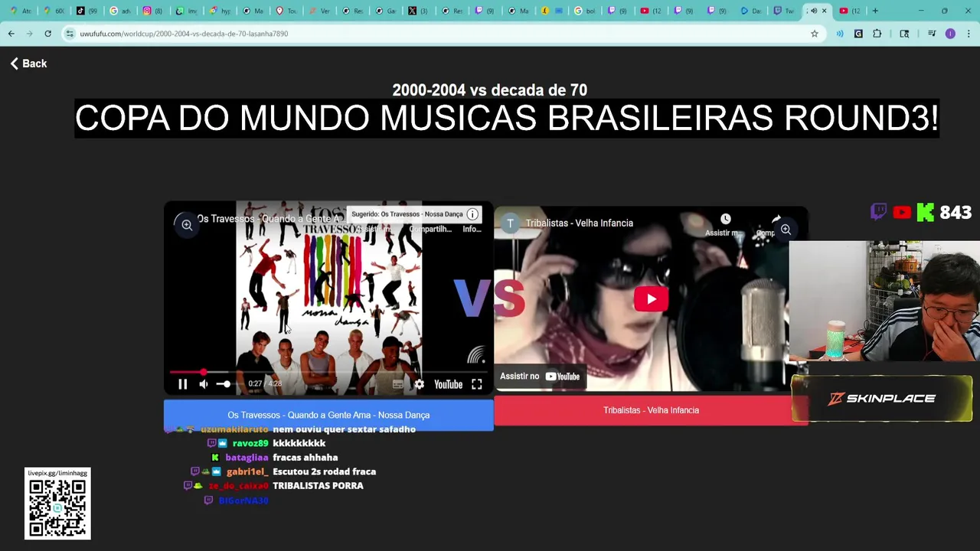
Task: Click the G extension icon in toolbar
Action: pyautogui.click(x=858, y=34)
